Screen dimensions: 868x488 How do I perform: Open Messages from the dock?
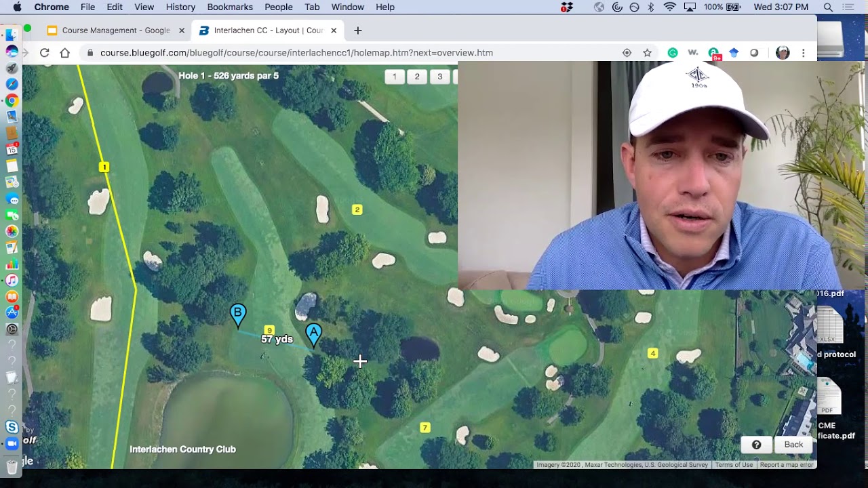click(12, 199)
